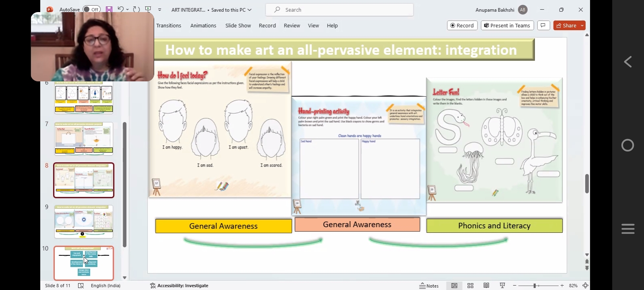Select the Letter Fun picture

point(494,140)
